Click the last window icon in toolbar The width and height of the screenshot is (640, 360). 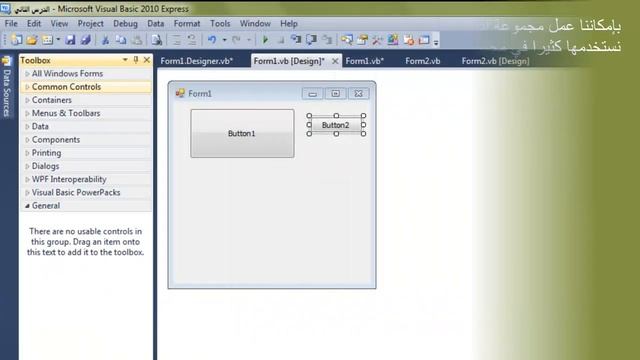click(x=424, y=40)
